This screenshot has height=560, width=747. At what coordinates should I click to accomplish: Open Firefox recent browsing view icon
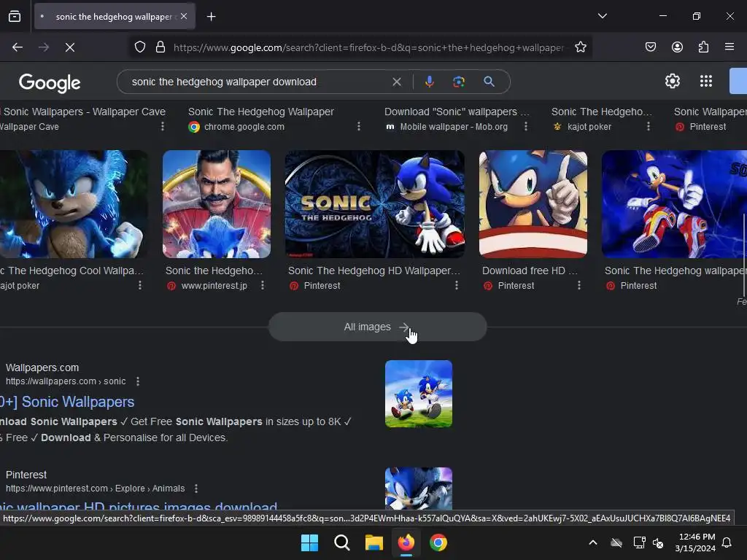(x=15, y=17)
